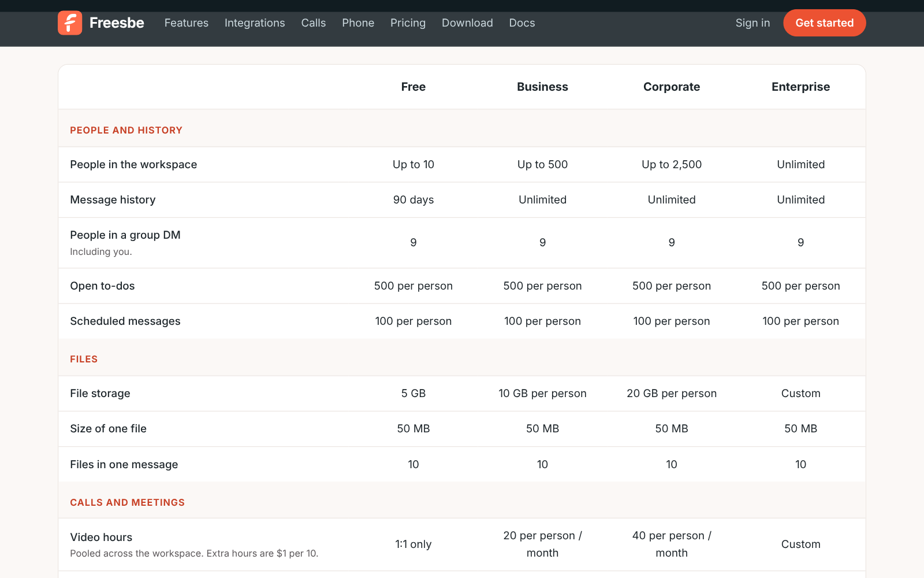This screenshot has width=924, height=578.
Task: Click the 'Scheduled messages' row label
Action: (125, 321)
